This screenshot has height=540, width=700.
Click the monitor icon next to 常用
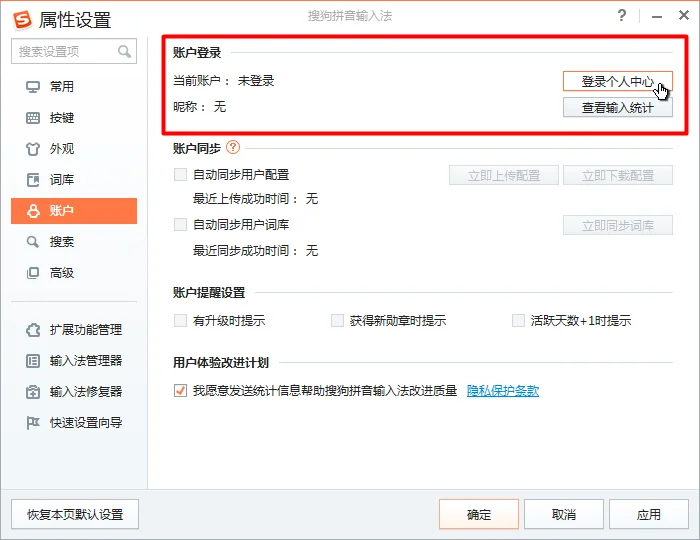(33, 87)
